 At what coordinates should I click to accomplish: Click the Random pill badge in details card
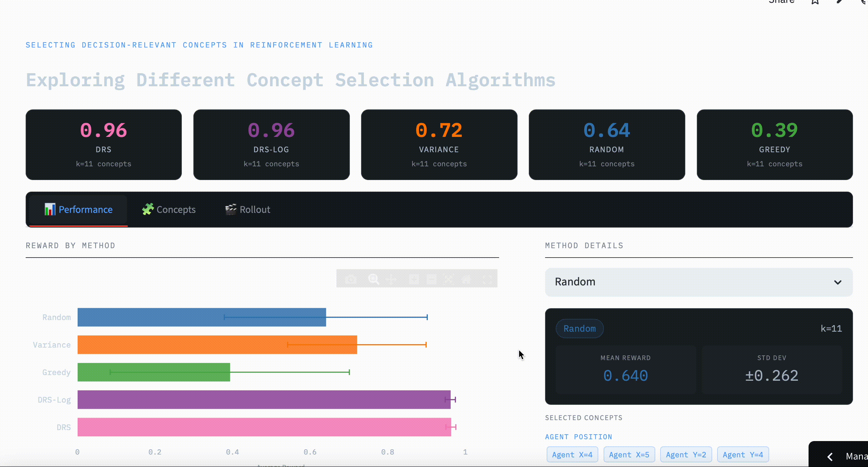coord(579,328)
